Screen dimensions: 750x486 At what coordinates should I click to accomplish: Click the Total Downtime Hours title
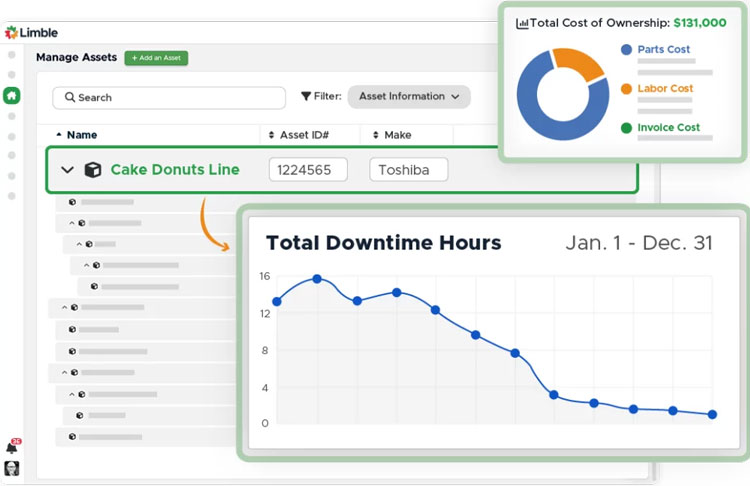point(384,243)
